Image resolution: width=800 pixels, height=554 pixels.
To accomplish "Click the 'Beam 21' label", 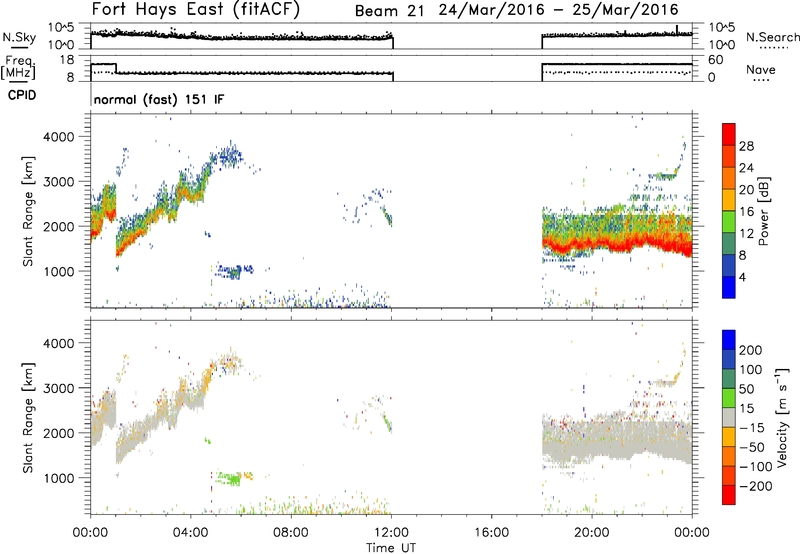I will tap(389, 10).
